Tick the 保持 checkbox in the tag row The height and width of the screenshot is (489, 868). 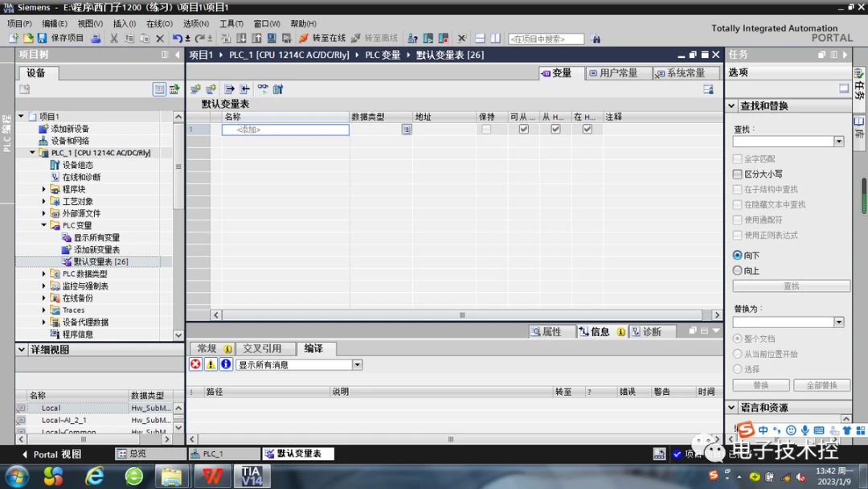(486, 129)
